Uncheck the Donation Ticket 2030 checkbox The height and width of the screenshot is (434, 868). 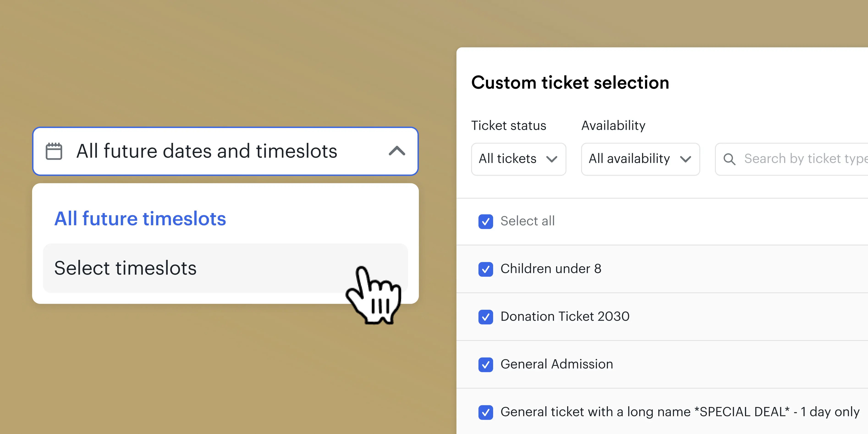tap(486, 317)
